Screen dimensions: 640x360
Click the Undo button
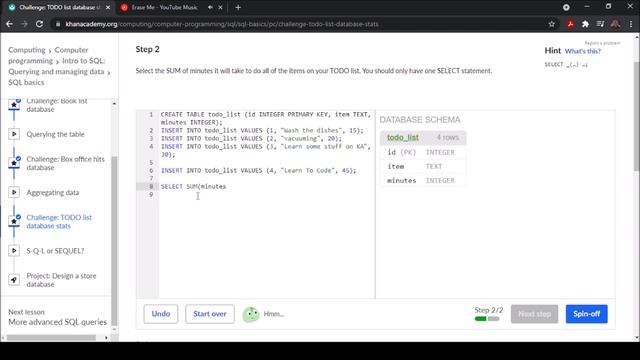point(161,314)
